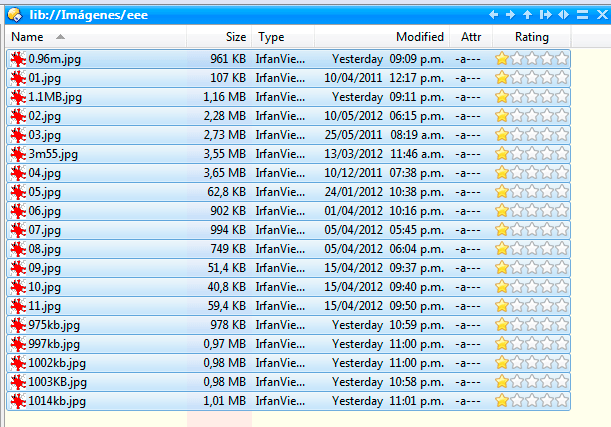Click the copy-path-to-other-pane arrow icon
The image size is (611, 427).
(x=545, y=14)
